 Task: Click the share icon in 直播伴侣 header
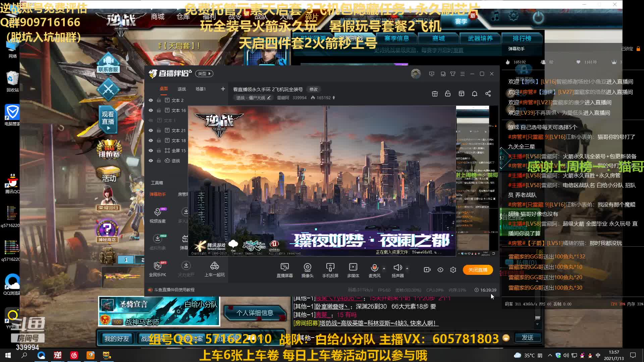click(488, 94)
